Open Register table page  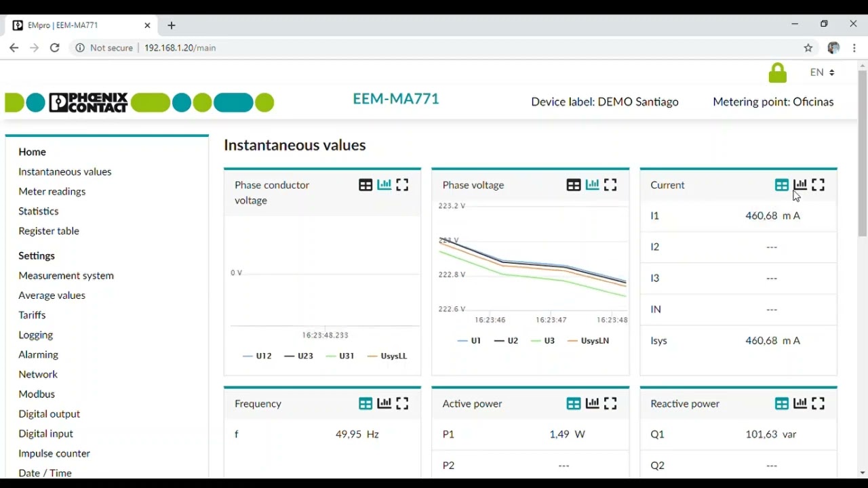49,230
